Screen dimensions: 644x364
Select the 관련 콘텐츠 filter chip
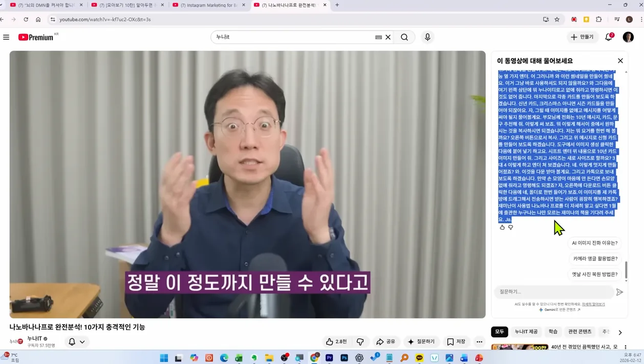[x=579, y=332]
